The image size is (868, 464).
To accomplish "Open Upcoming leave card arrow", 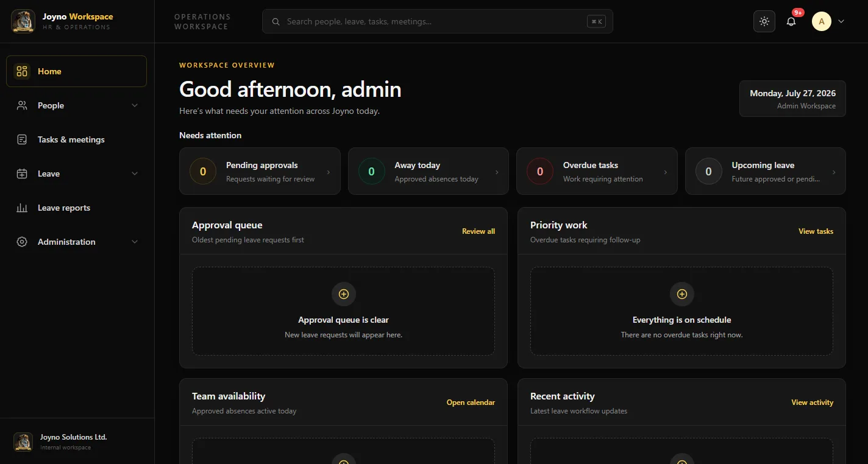I will click(x=834, y=172).
